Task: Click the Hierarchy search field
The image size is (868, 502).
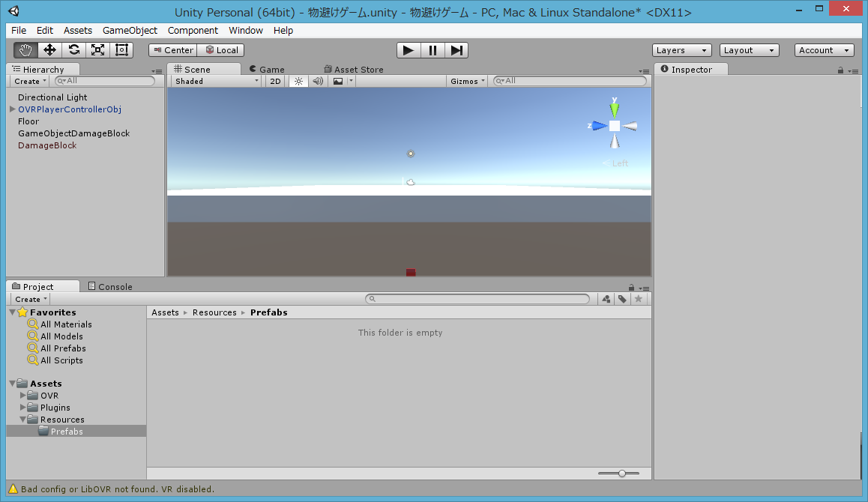Action: coord(105,81)
